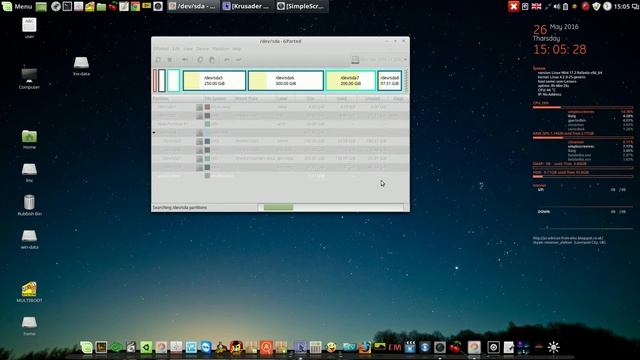This screenshot has height=360, width=640.
Task: Launch Chrome from the top panel launcher
Action: [135, 6]
